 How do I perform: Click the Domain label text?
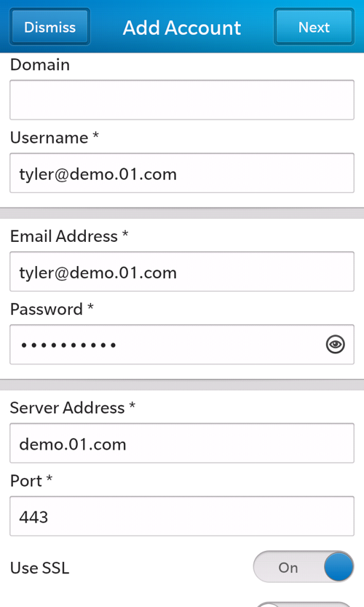point(40,65)
